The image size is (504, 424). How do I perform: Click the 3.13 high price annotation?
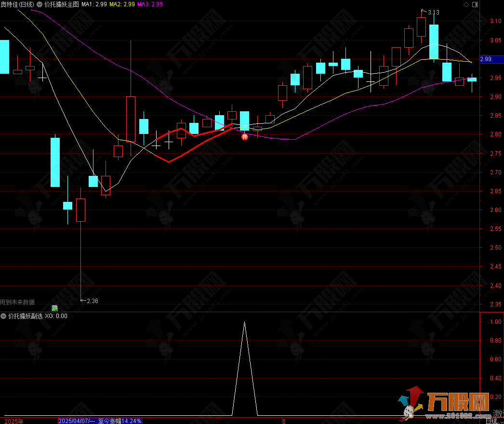tap(433, 13)
